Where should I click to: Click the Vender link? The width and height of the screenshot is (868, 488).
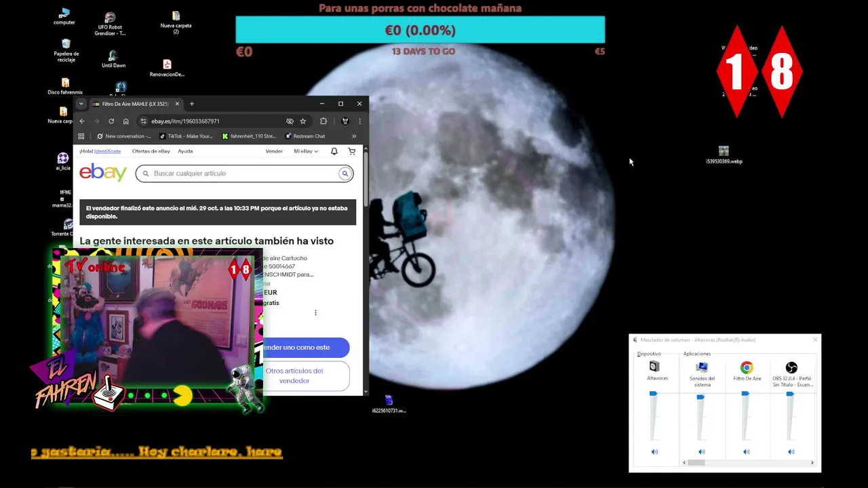274,151
